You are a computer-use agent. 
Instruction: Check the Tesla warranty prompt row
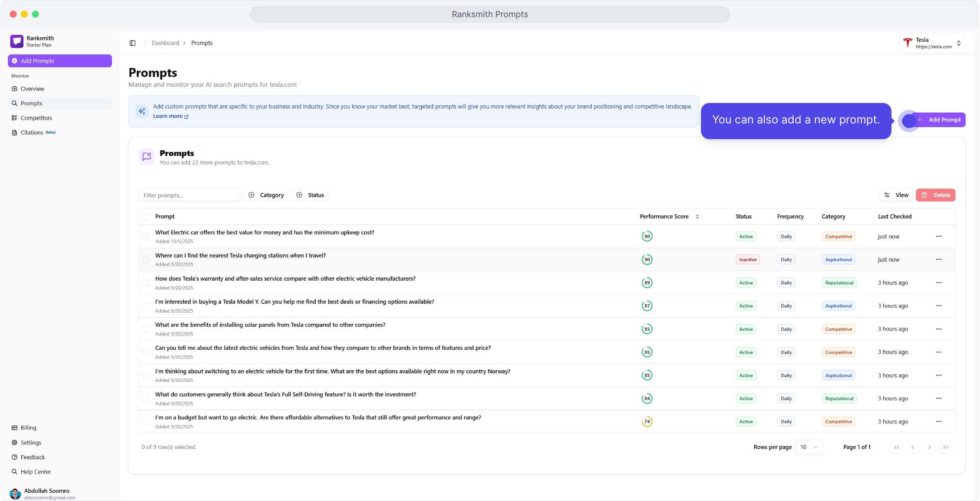(x=146, y=283)
